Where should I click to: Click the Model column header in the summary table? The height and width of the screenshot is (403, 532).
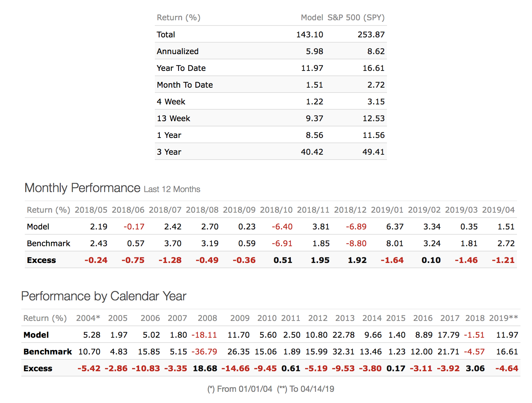click(x=312, y=17)
